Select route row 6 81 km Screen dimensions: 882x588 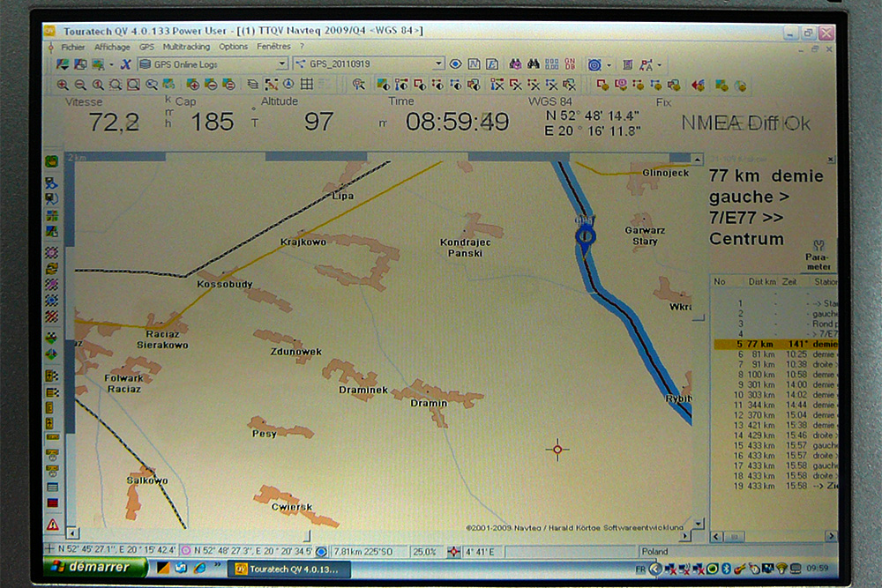tap(775, 354)
